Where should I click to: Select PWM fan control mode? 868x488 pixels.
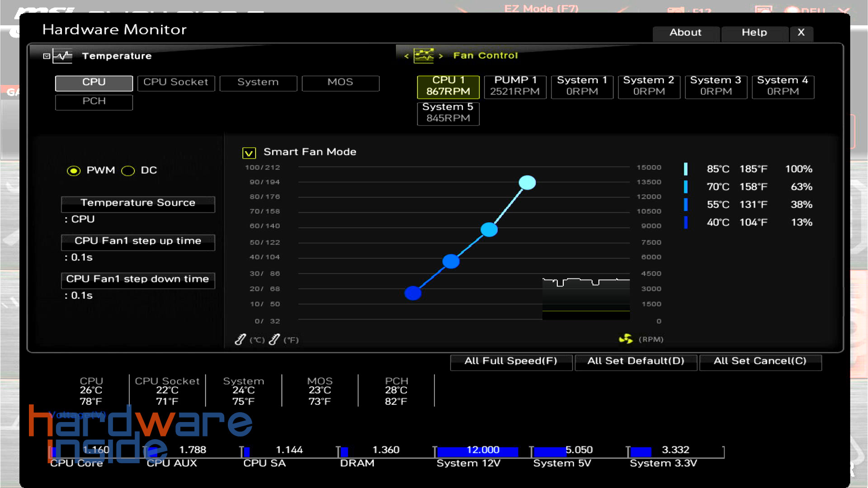[x=74, y=171]
